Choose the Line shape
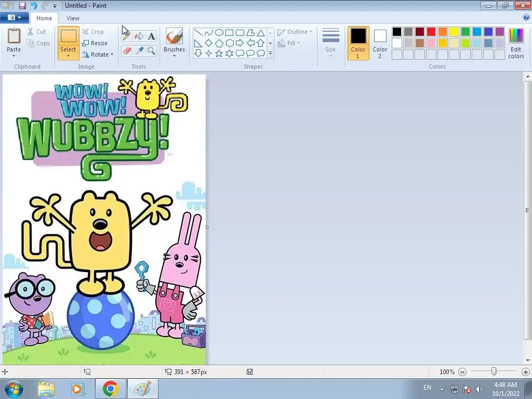The image size is (532, 399). point(198,33)
